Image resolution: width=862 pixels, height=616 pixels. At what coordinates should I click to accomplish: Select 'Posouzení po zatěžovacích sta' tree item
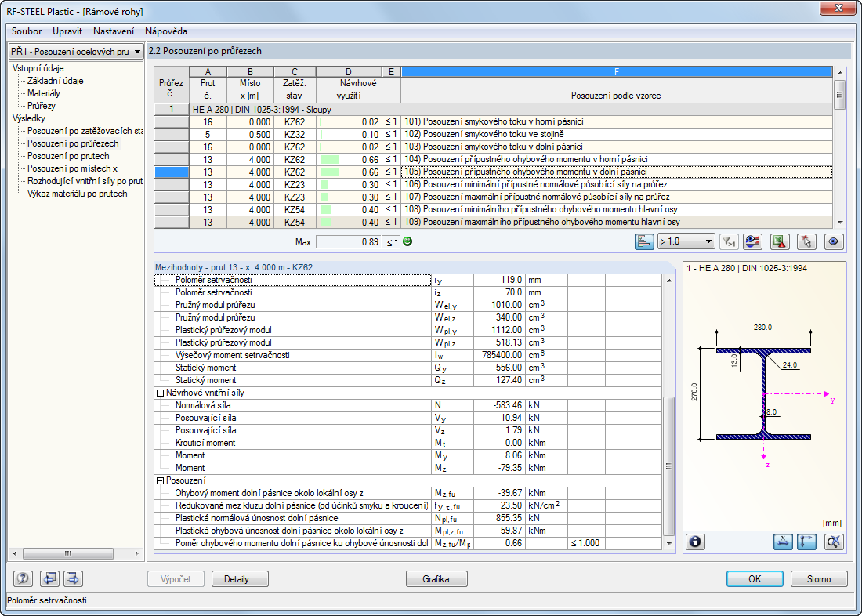click(x=85, y=131)
